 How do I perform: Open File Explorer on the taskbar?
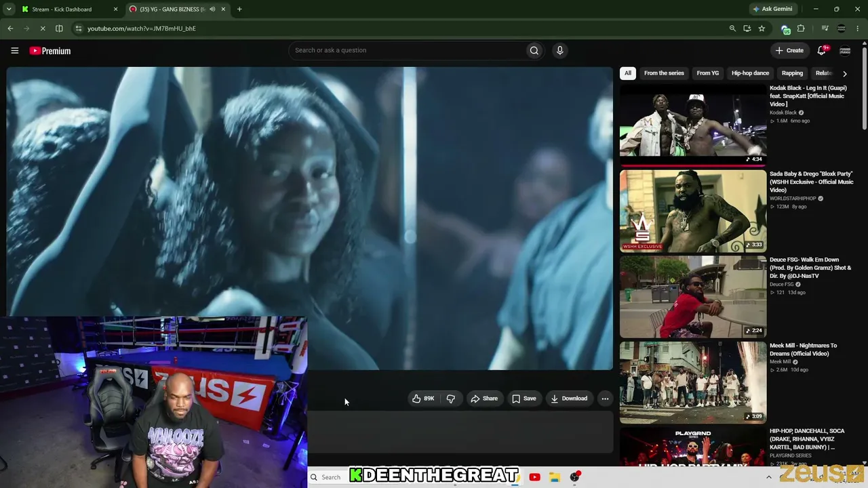pyautogui.click(x=554, y=477)
